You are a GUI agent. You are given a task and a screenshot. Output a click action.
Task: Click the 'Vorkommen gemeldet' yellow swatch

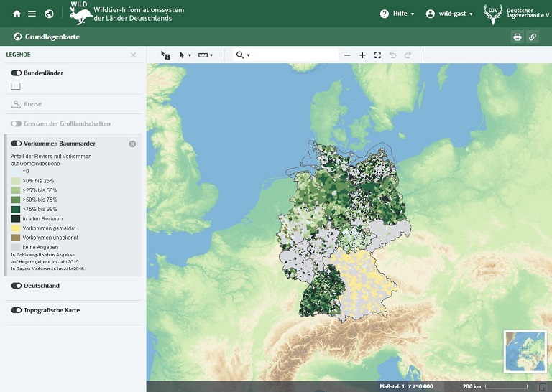point(16,228)
